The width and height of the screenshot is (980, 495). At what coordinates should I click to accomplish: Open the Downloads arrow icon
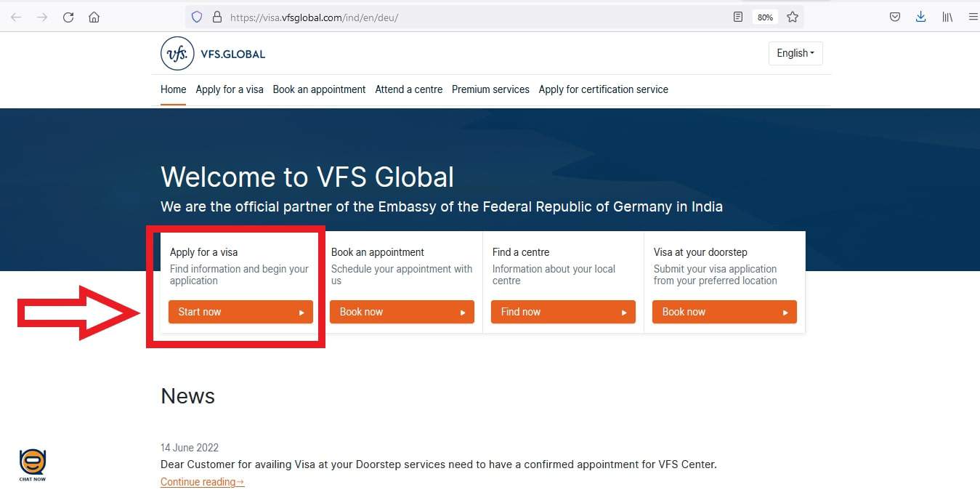tap(920, 17)
